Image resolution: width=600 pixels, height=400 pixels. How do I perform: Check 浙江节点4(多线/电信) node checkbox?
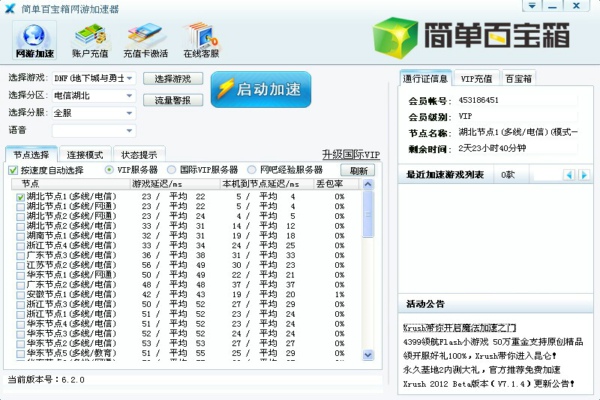pos(20,246)
